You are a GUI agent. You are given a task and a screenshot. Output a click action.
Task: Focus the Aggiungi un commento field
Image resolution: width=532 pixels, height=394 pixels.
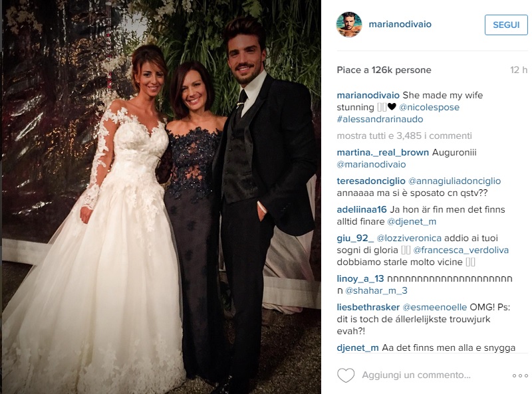(x=416, y=375)
